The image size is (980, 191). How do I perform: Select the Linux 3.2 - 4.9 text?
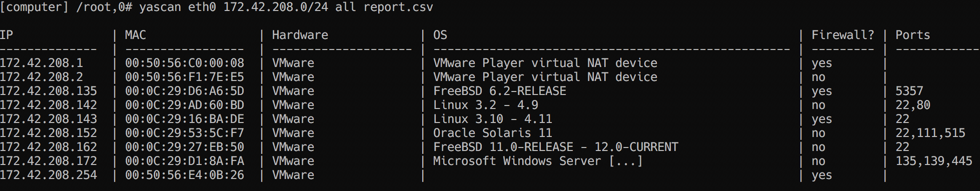click(x=486, y=105)
